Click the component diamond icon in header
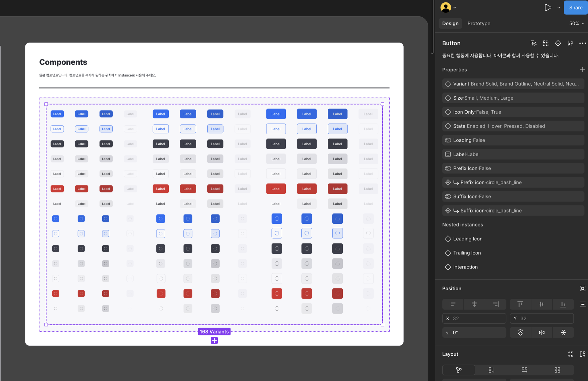 [558, 43]
